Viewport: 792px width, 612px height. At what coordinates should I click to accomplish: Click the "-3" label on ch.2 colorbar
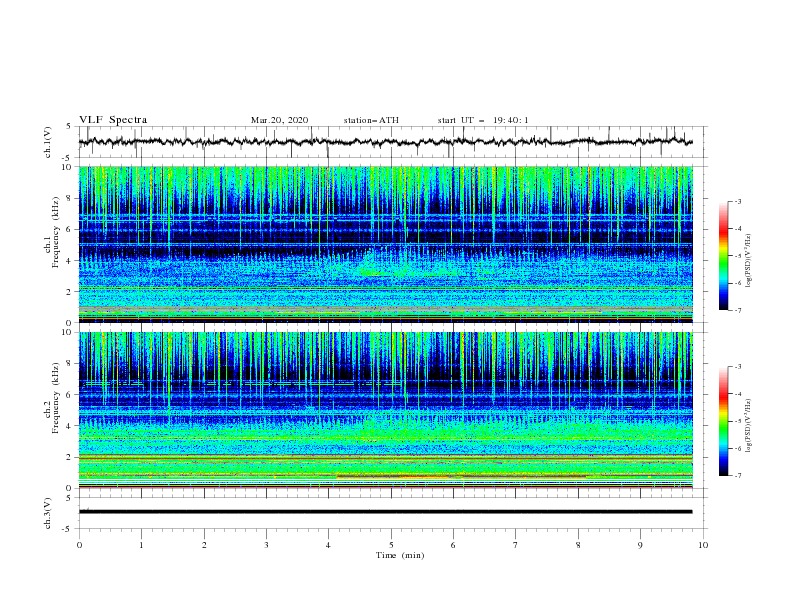click(x=738, y=367)
